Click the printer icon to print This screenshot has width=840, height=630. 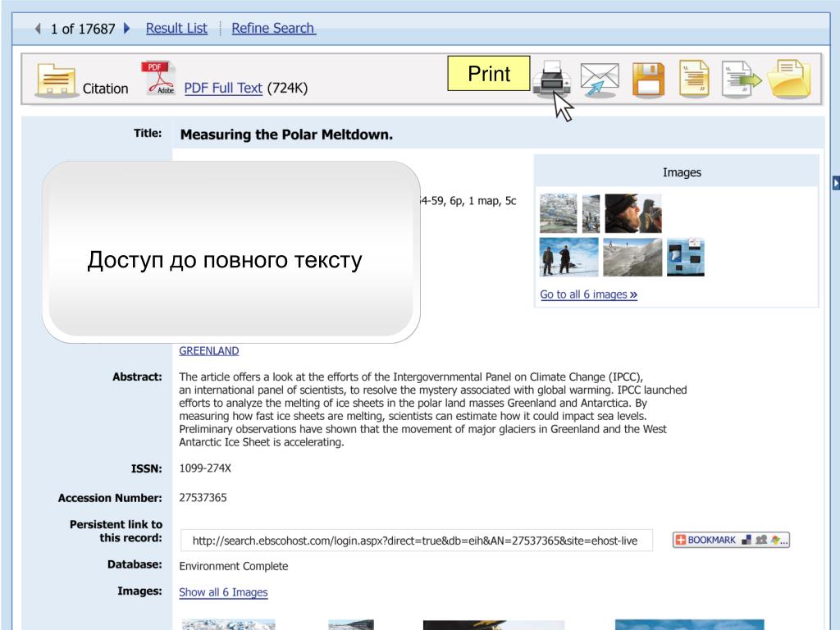(552, 78)
